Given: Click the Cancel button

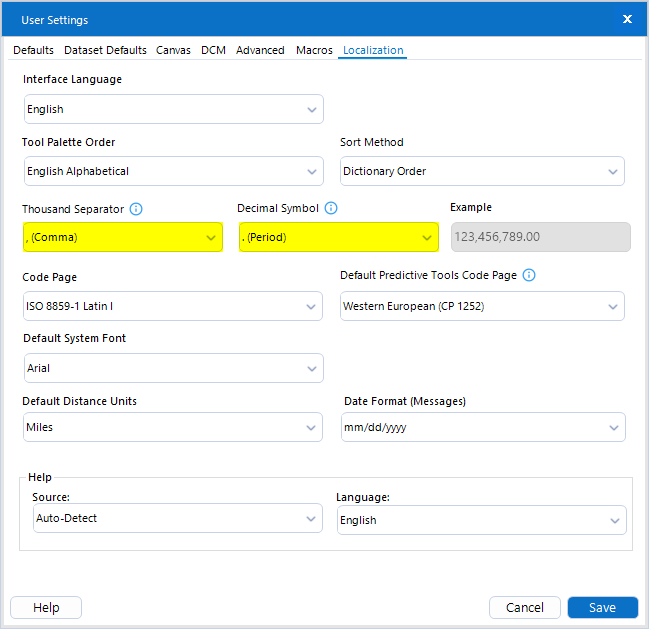Looking at the screenshot, I should tap(524, 607).
